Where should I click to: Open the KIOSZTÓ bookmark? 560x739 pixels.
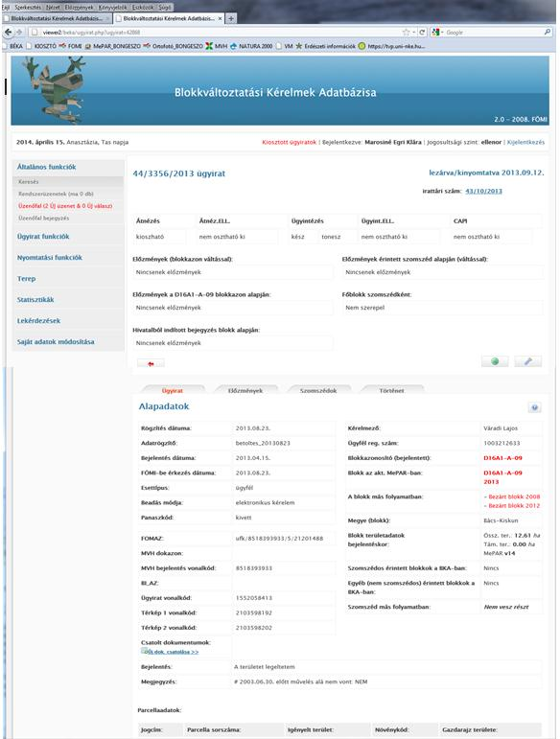coord(41,46)
